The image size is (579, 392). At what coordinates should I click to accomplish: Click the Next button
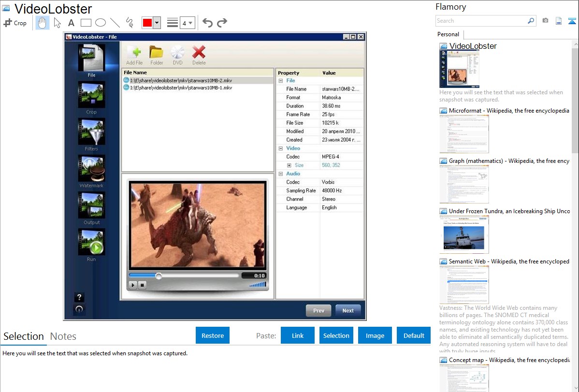coord(348,310)
